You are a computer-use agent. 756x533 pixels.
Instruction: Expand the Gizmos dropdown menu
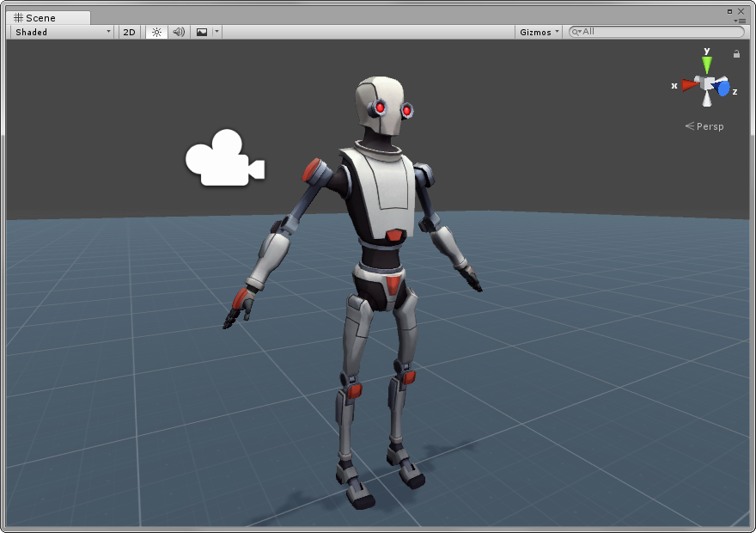pyautogui.click(x=540, y=32)
